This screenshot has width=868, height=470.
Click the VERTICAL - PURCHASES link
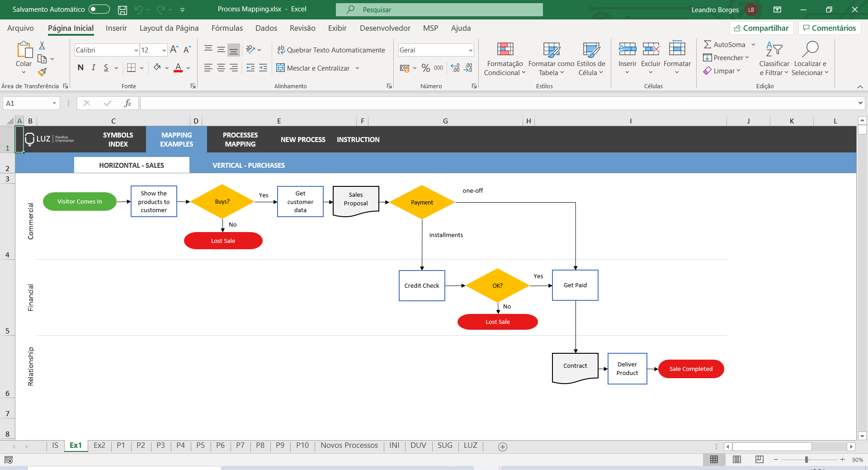pos(249,165)
